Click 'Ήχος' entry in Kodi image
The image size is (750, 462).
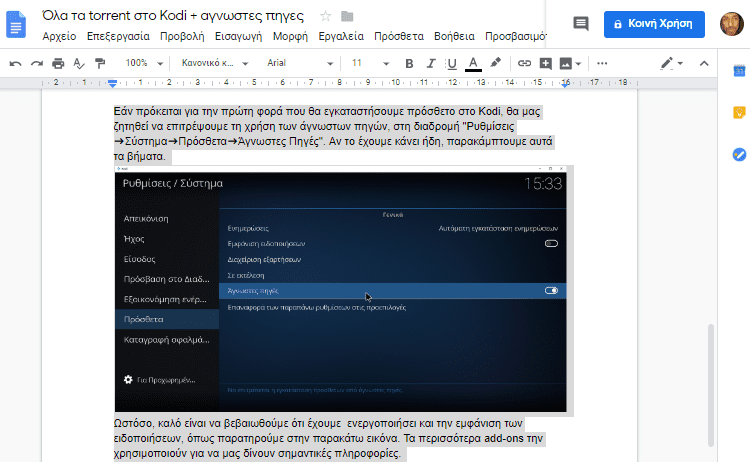(x=134, y=239)
